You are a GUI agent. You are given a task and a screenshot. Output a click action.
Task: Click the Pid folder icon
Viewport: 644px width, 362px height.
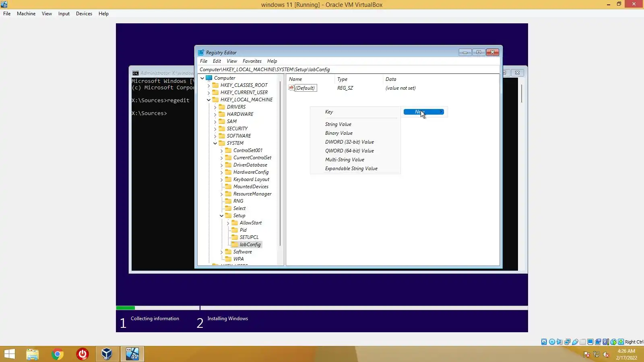point(235,230)
